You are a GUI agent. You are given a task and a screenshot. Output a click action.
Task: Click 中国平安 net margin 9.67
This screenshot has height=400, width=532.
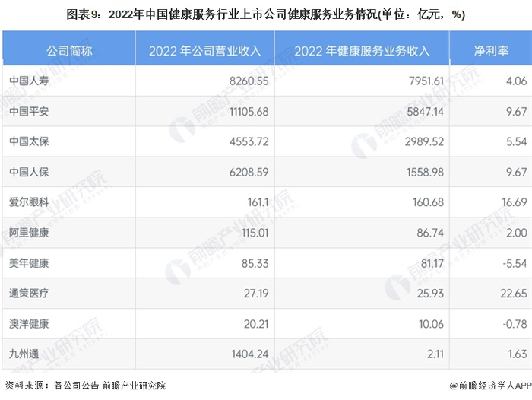[516, 112]
